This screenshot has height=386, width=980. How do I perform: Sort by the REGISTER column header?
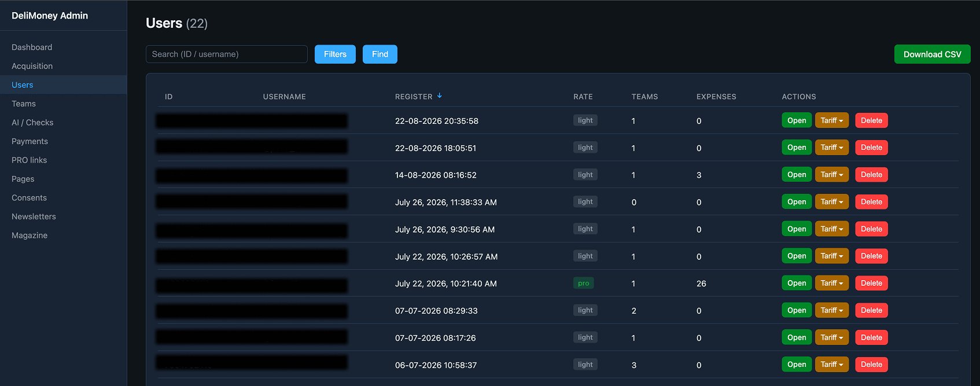point(414,97)
